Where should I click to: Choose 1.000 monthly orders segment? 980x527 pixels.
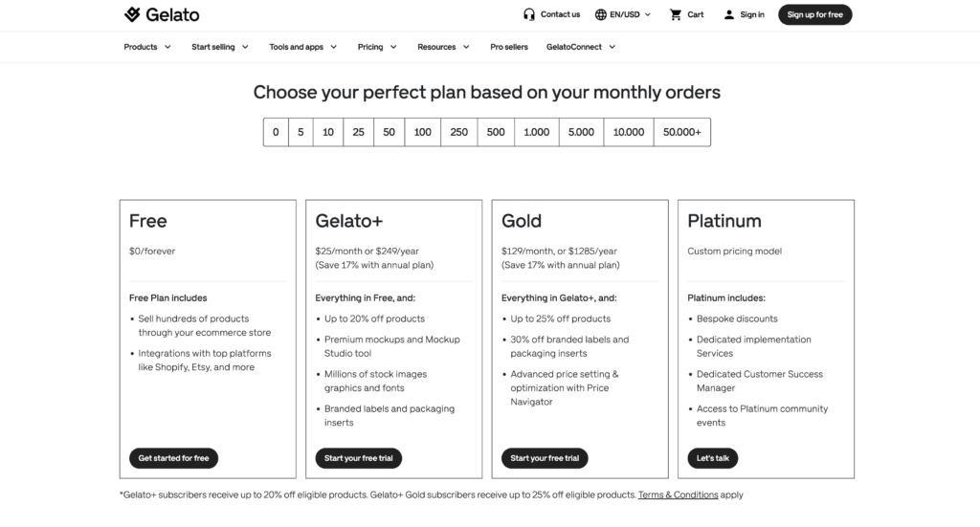click(536, 132)
